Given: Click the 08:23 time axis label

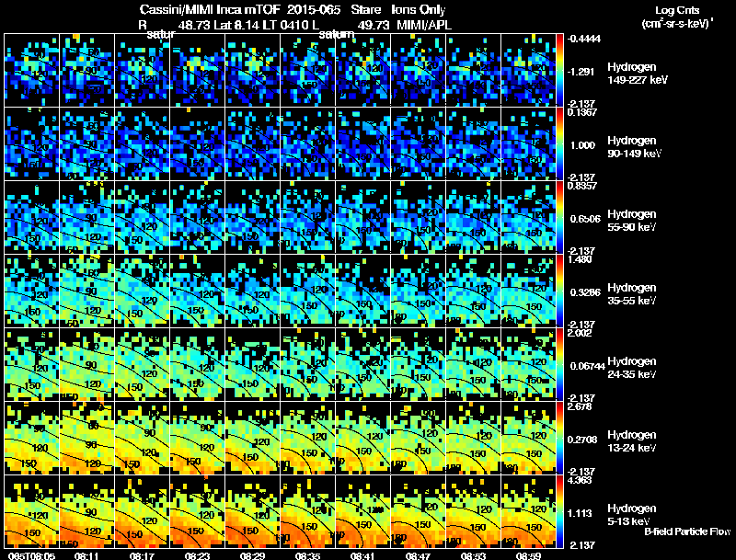Looking at the screenshot, I should pos(197,555).
